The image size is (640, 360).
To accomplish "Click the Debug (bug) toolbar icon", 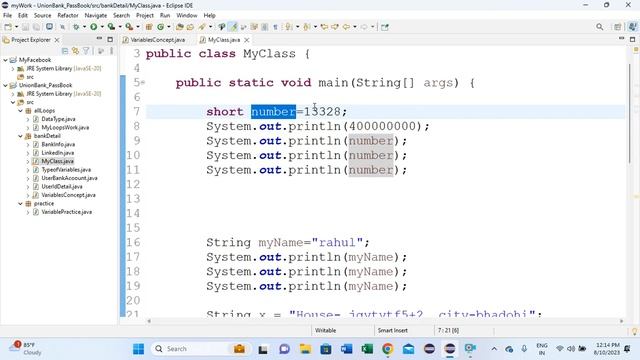I will tap(76, 27).
